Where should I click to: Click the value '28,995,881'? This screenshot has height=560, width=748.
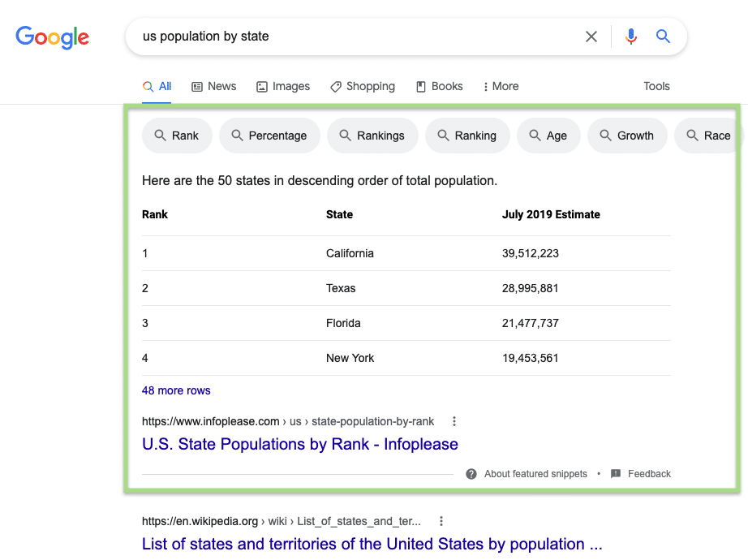[x=530, y=288]
